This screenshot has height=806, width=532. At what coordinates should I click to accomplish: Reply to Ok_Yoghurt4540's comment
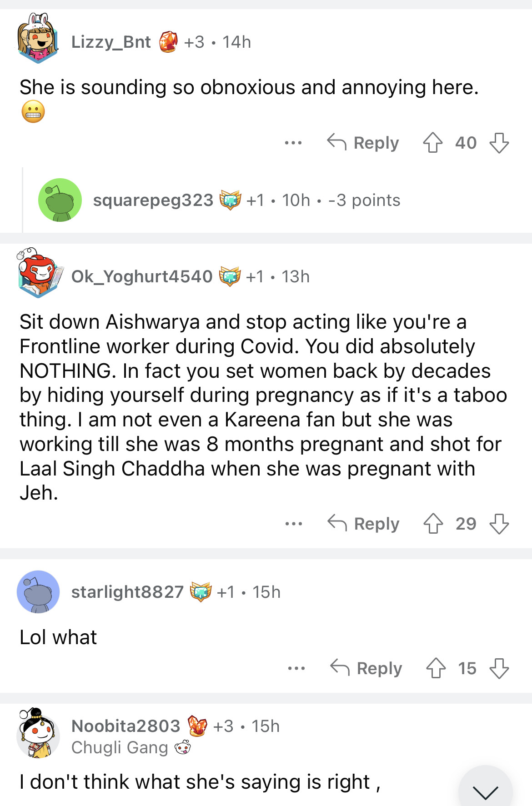tap(364, 524)
